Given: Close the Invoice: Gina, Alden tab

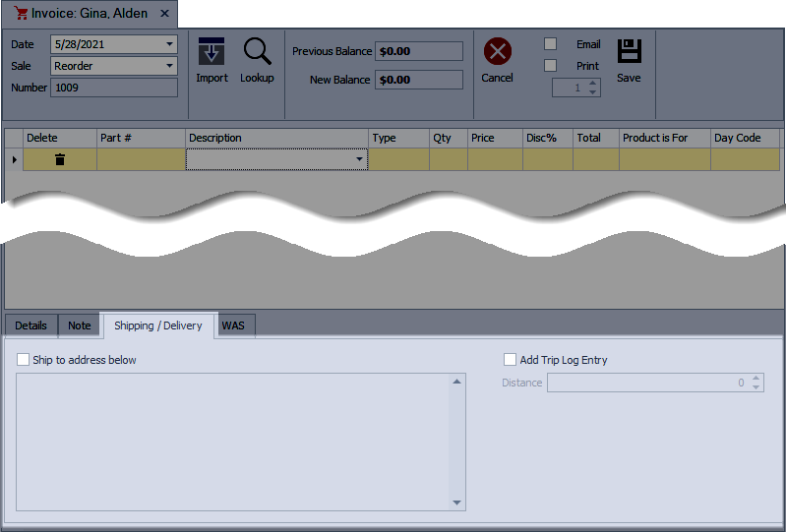Looking at the screenshot, I should point(164,14).
